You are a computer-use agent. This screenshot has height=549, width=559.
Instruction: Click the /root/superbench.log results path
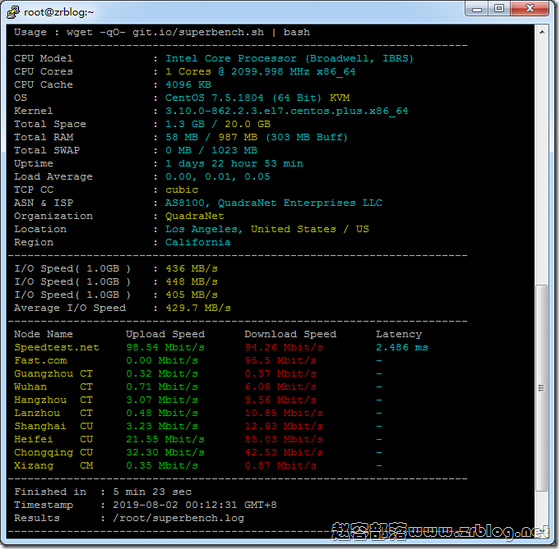(x=178, y=518)
